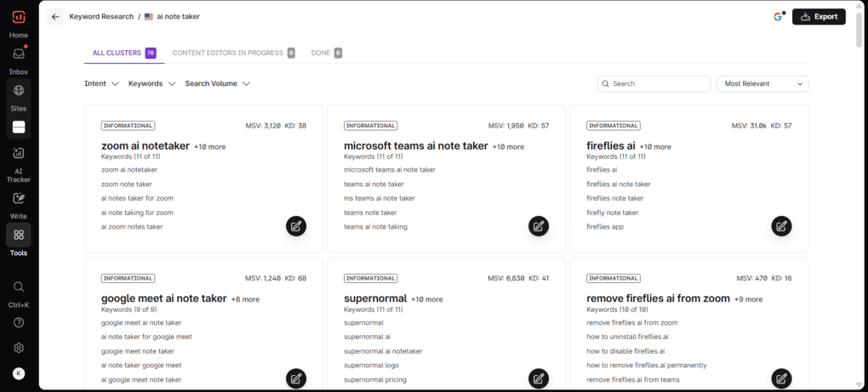Image resolution: width=868 pixels, height=392 pixels.
Task: Open the Most Relevant sort dropdown
Action: [762, 83]
